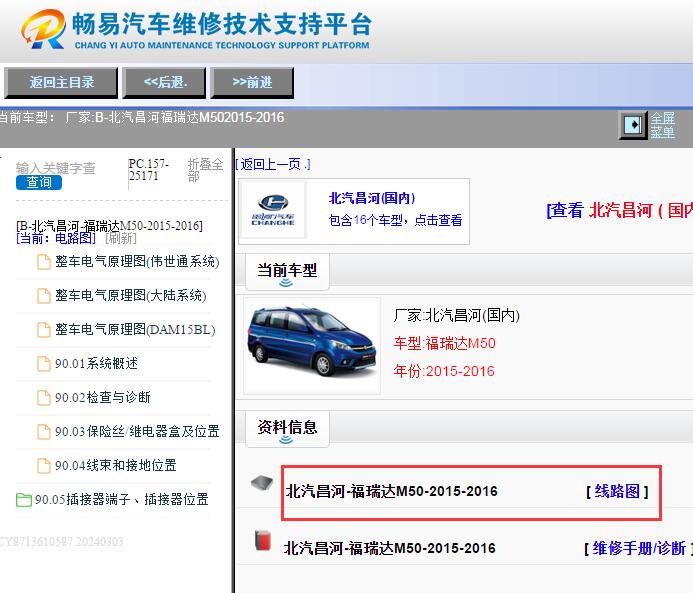
Task: Click text 年份:2015-2016
Action: [x=444, y=371]
